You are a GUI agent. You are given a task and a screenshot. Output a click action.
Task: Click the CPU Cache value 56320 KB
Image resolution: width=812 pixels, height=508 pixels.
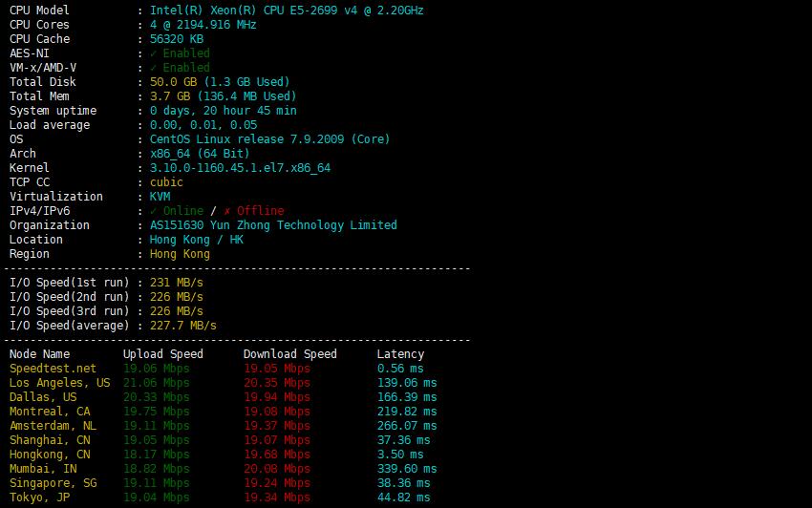(x=177, y=39)
